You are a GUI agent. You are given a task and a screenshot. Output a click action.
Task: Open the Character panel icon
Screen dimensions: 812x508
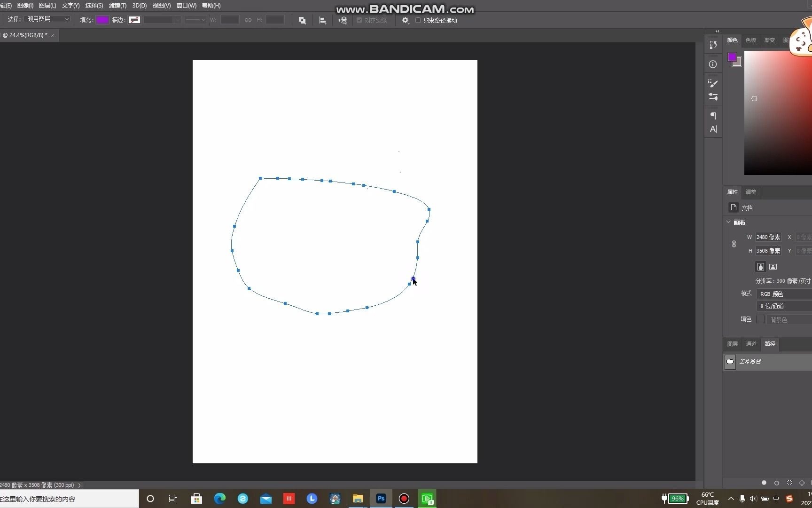713,129
